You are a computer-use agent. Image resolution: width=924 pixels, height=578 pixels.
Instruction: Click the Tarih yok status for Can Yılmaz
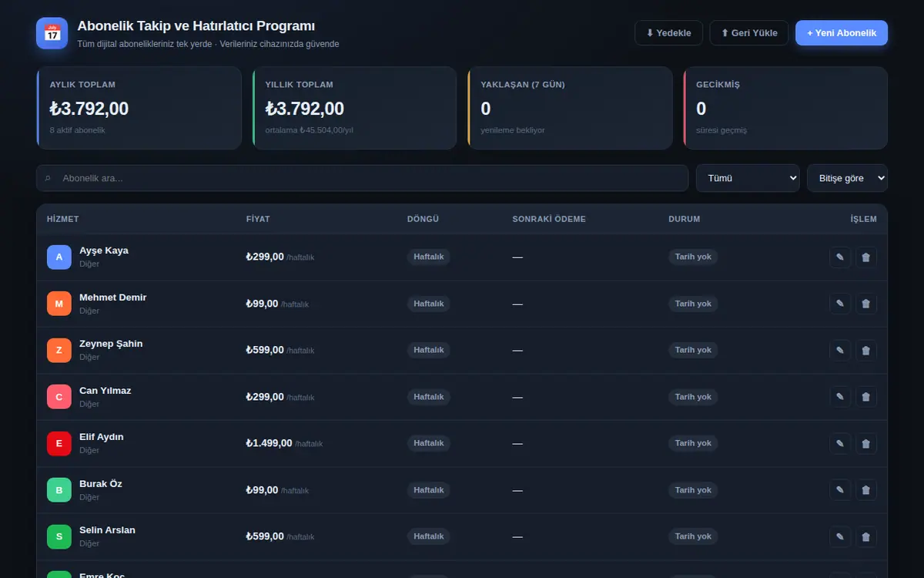pyautogui.click(x=693, y=397)
